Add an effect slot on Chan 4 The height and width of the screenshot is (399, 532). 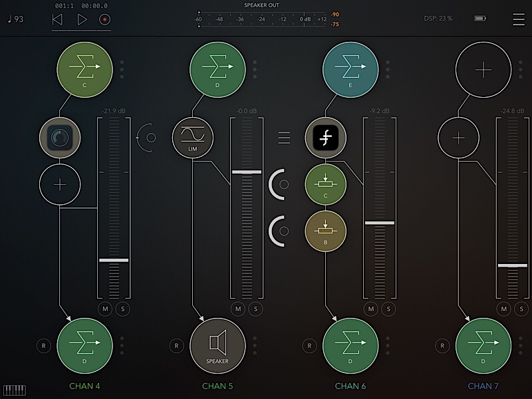(60, 183)
